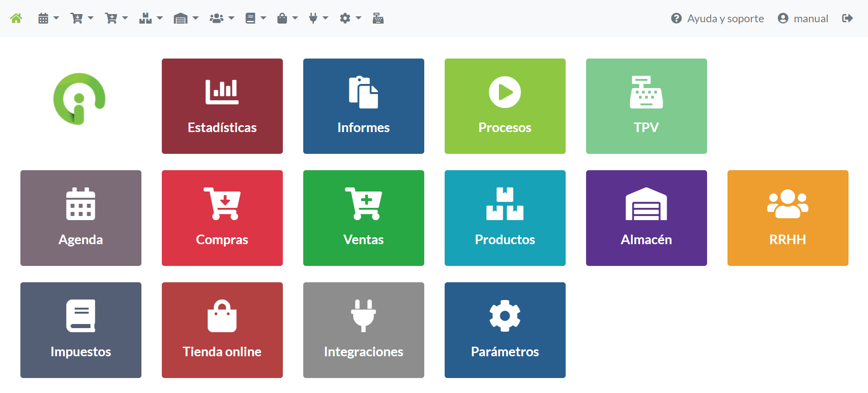Open the Ventas tile
Image resolution: width=868 pixels, height=393 pixels.
coord(364,218)
